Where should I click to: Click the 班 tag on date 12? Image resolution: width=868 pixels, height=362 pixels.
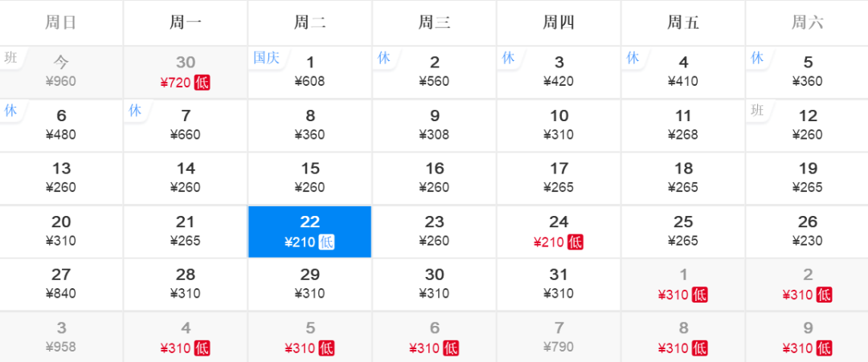click(757, 111)
